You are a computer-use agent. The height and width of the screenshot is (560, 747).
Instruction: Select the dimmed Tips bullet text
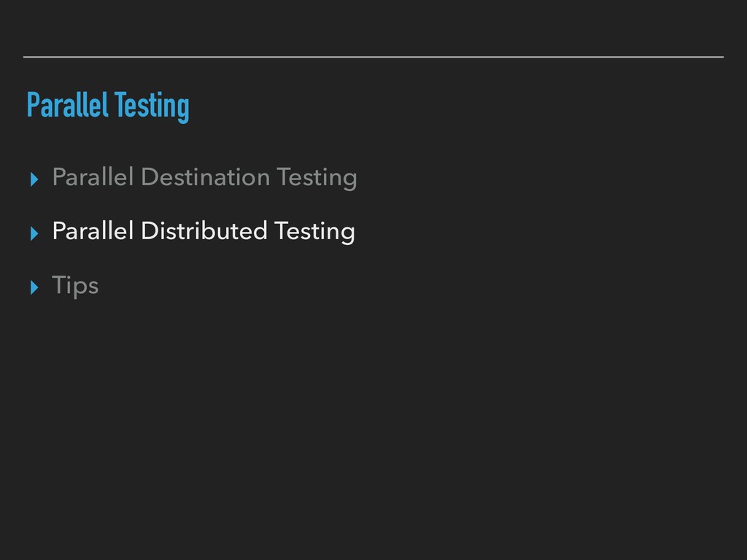pos(75,285)
